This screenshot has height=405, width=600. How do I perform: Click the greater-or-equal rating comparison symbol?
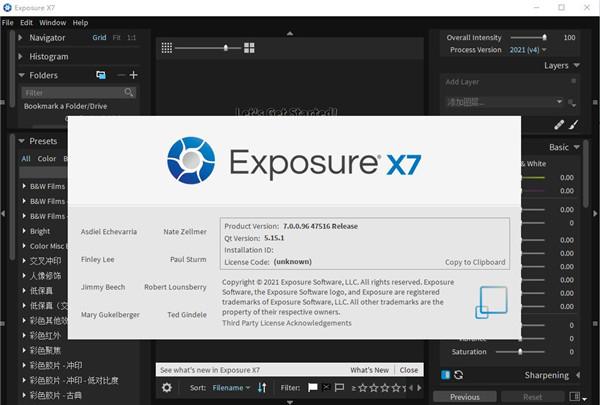(x=354, y=388)
